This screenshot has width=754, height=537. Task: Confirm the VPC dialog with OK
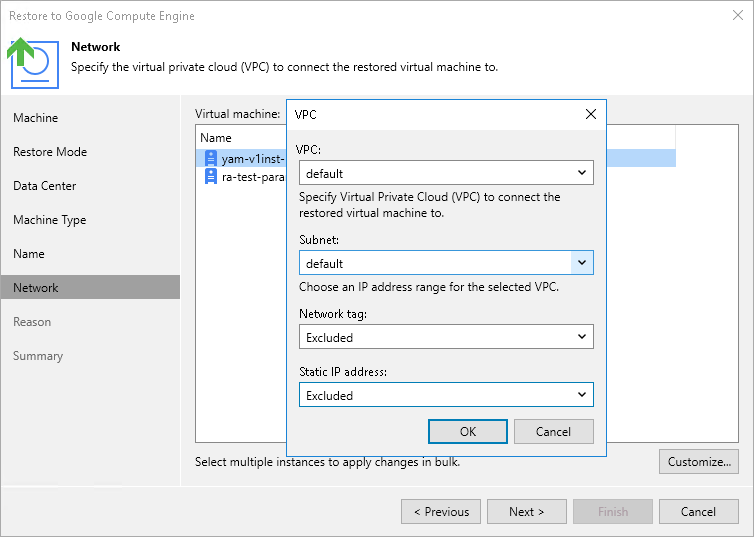(x=468, y=432)
